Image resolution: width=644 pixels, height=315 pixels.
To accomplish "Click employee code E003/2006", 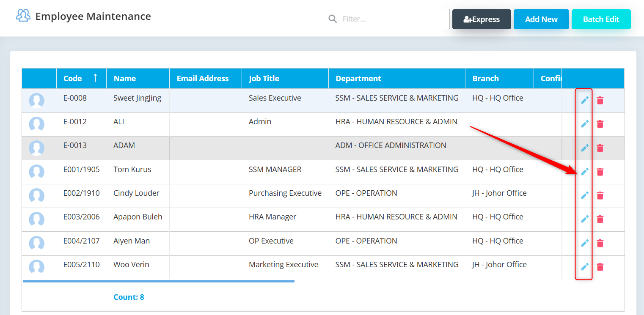I will [x=82, y=217].
